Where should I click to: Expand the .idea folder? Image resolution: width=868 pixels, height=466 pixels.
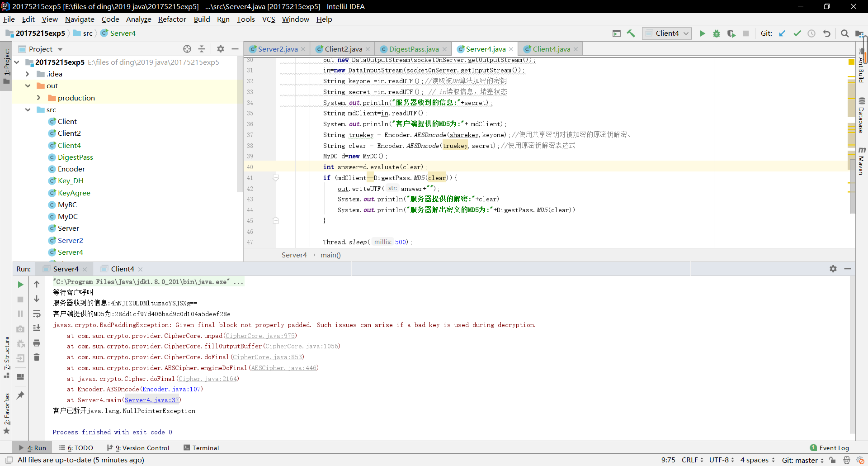point(28,74)
